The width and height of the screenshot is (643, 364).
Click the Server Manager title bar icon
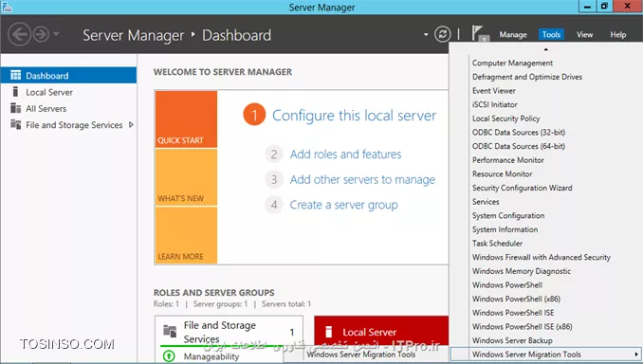pos(7,7)
